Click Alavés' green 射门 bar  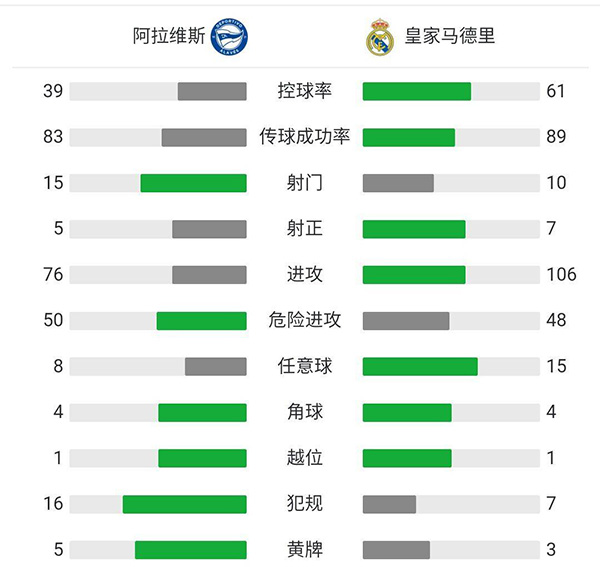[193, 183]
